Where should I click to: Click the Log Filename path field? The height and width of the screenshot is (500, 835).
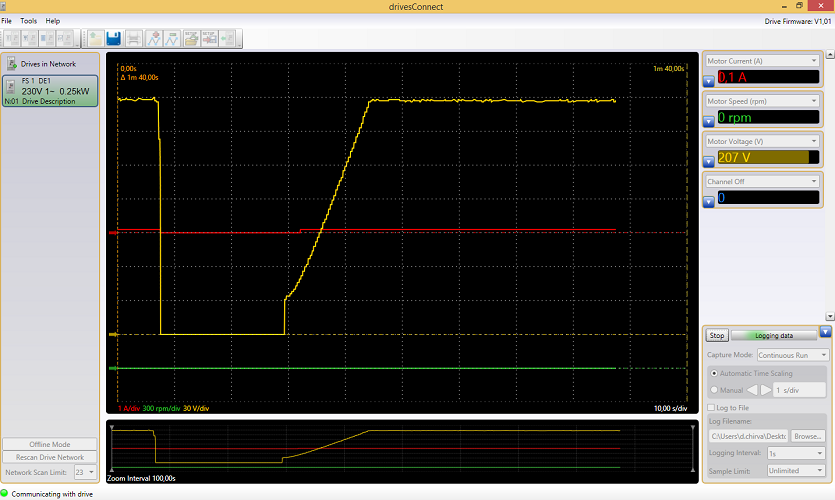pos(748,436)
